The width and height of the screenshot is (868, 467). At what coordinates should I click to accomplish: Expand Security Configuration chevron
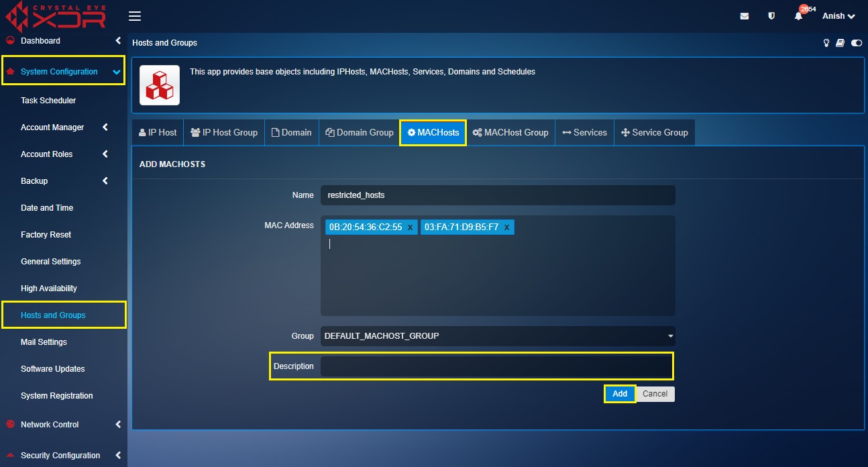118,455
